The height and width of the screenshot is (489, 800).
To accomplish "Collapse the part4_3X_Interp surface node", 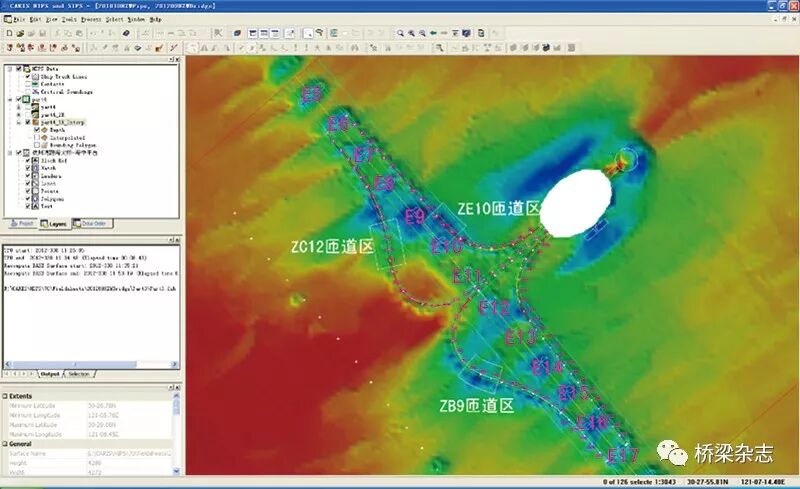I will pyautogui.click(x=19, y=123).
